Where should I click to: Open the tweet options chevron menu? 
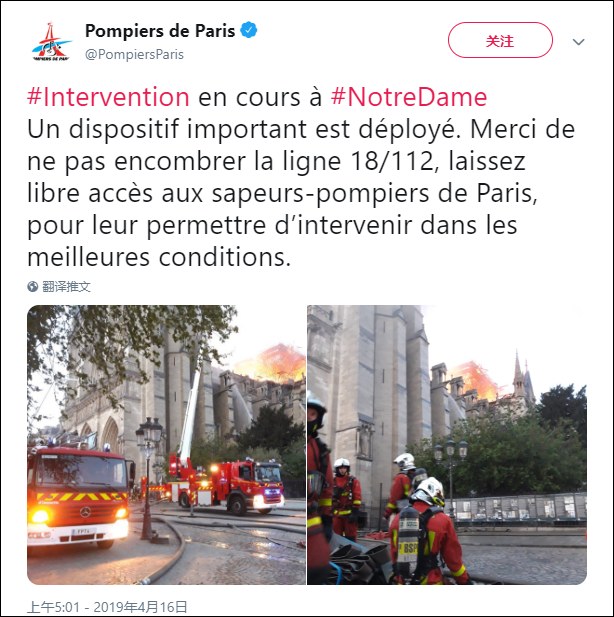tap(578, 42)
